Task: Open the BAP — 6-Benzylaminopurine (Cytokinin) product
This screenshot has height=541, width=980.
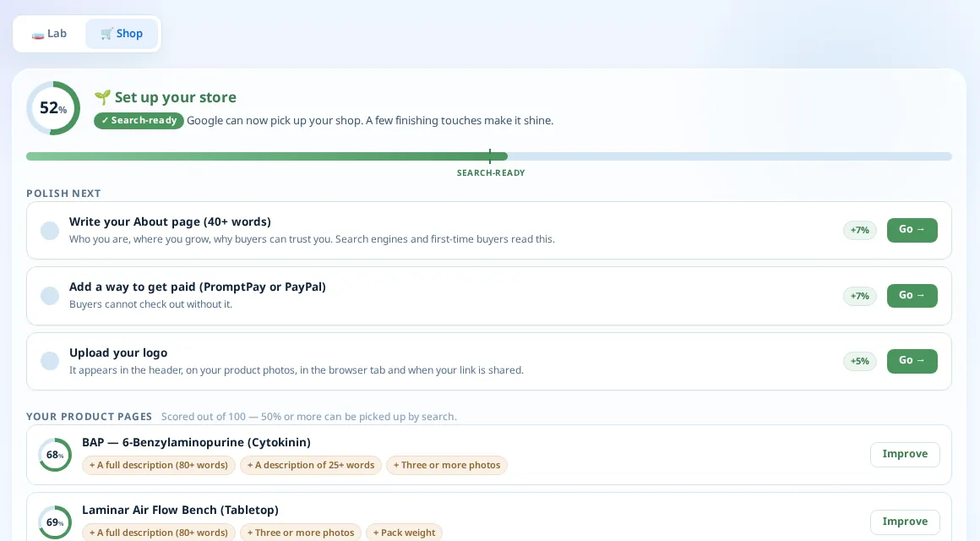Action: 196,442
